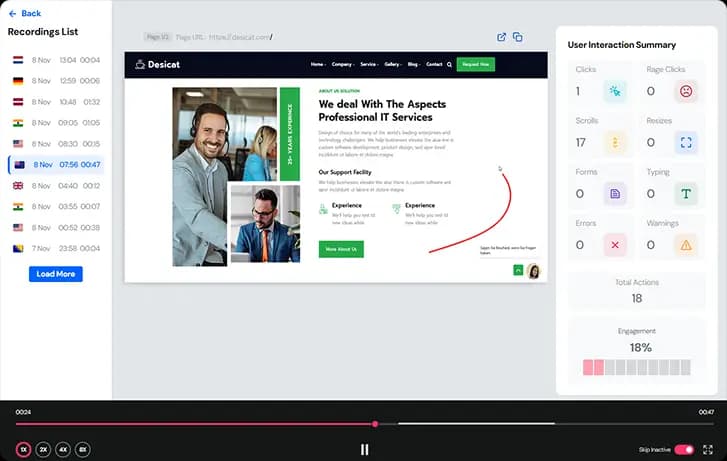Click the Errors X icon
Image resolution: width=727 pixels, height=461 pixels.
pos(615,245)
